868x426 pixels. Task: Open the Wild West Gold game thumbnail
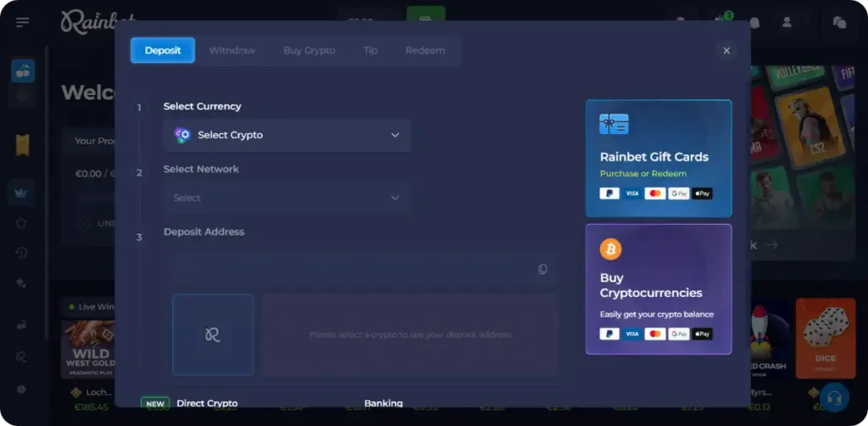coord(87,349)
